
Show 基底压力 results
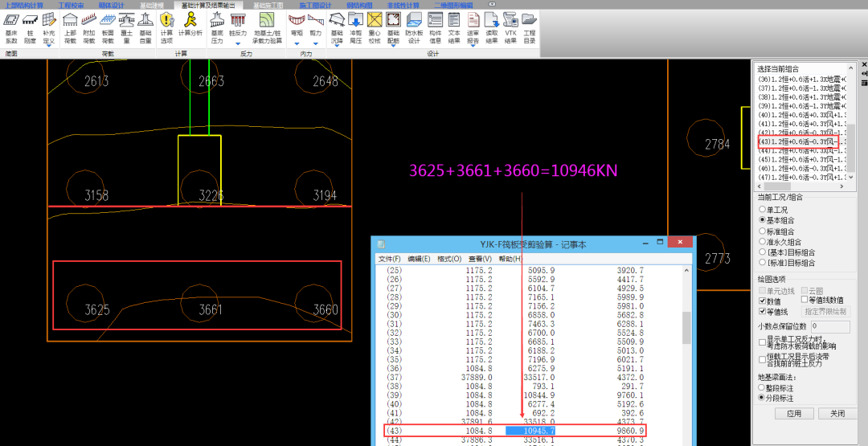tap(217, 29)
